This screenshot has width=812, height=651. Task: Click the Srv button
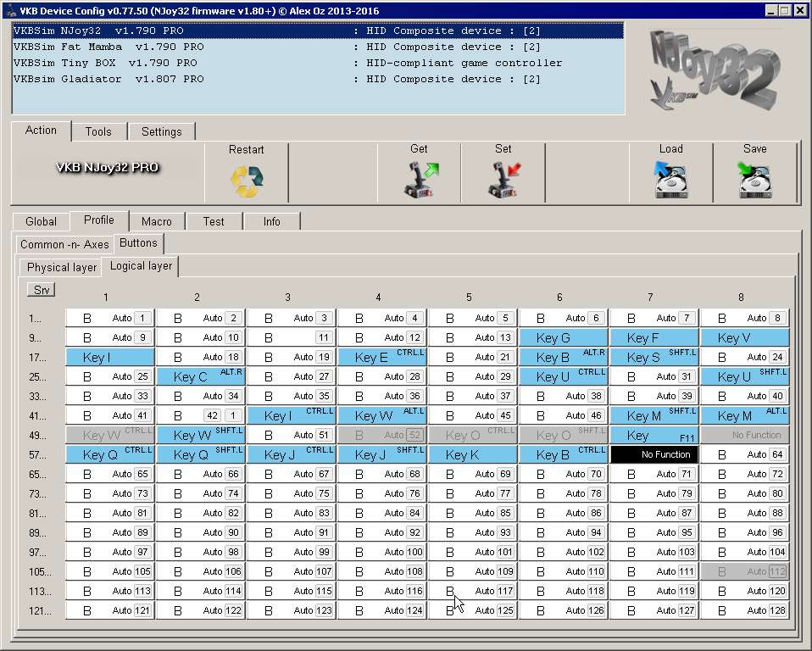coord(41,290)
